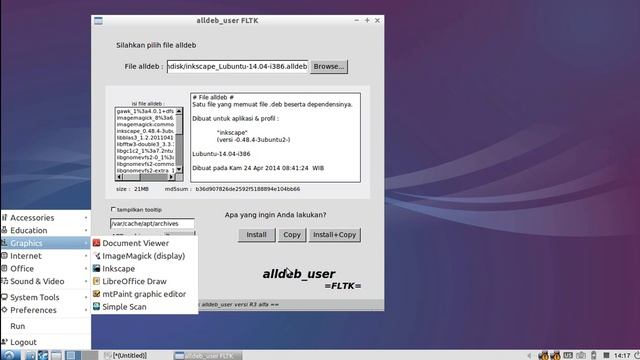This screenshot has height=360, width=640.
Task: Click the Install+Copy button
Action: pyautogui.click(x=334, y=235)
